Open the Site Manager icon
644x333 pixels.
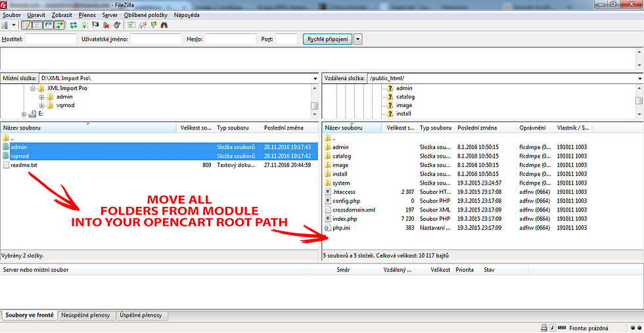coord(5,25)
